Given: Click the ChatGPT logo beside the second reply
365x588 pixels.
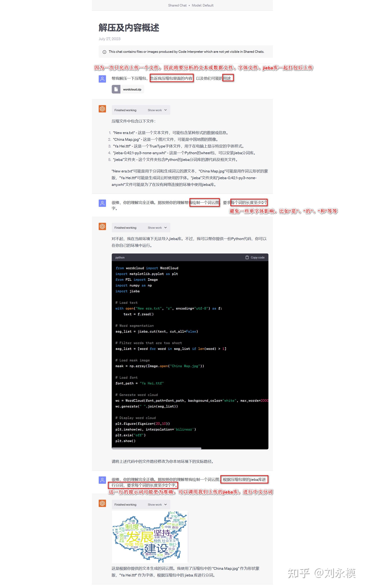Looking at the screenshot, I should click(x=102, y=226).
